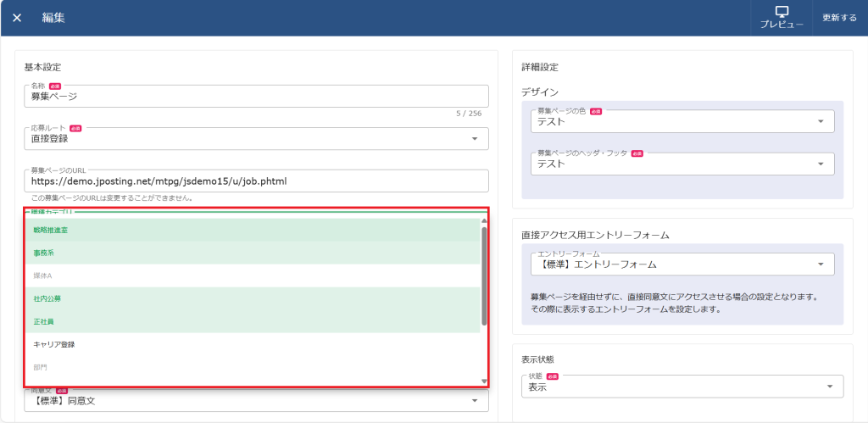Click the scroll down arrow in list
Image resolution: width=868 pixels, height=423 pixels.
[x=484, y=381]
